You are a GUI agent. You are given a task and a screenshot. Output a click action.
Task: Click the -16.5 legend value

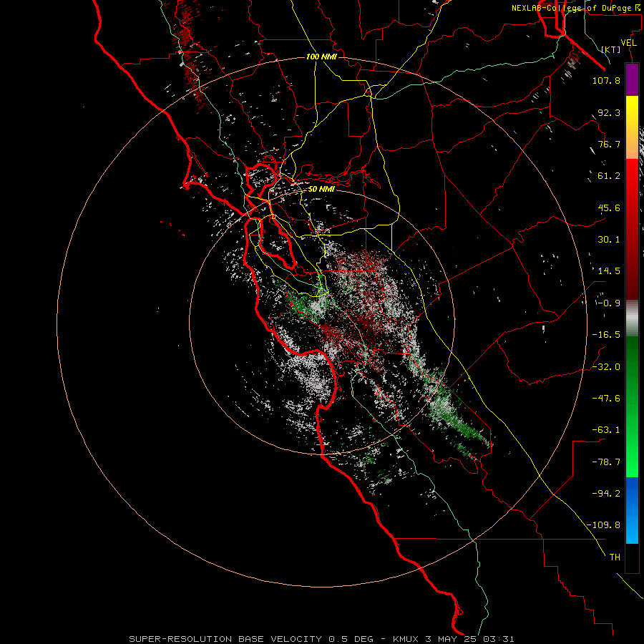coord(606,335)
